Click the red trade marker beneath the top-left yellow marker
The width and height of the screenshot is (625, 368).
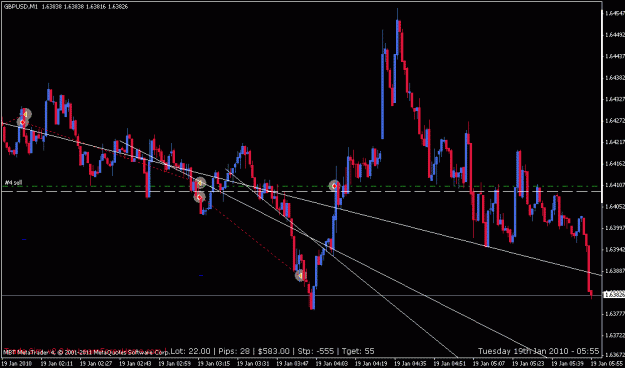[23, 122]
